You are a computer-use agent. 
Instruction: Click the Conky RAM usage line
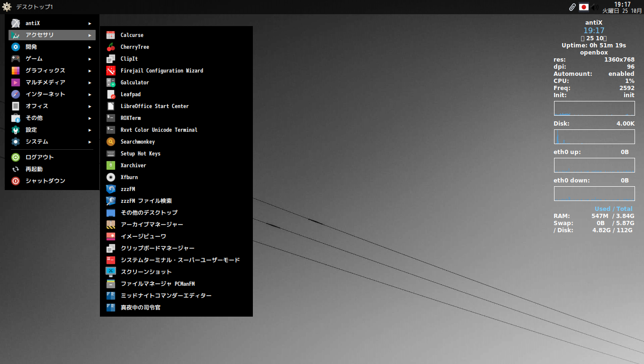click(593, 216)
